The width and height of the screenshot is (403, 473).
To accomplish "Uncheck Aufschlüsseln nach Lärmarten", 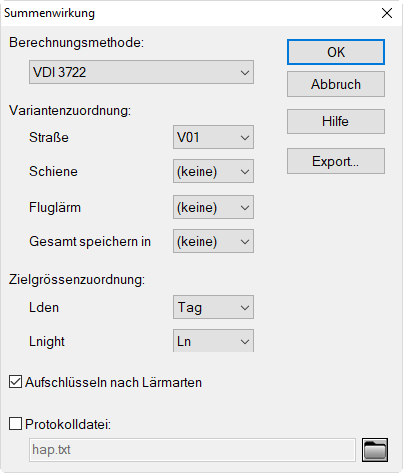I will (x=15, y=382).
